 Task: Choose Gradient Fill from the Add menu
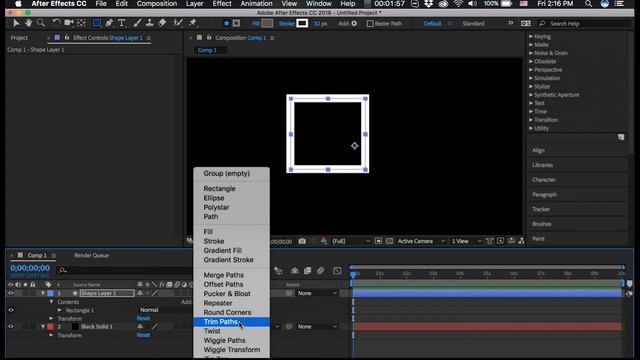(x=231, y=250)
